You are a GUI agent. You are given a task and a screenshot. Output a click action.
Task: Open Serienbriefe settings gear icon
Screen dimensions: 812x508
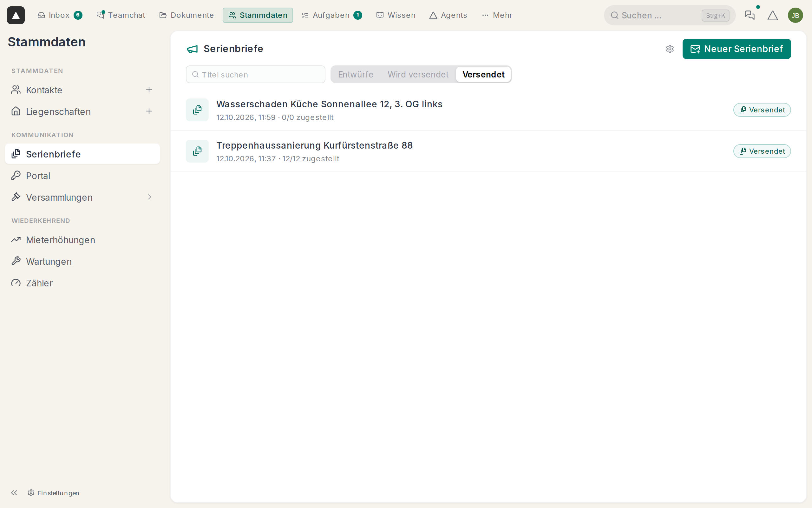click(670, 49)
